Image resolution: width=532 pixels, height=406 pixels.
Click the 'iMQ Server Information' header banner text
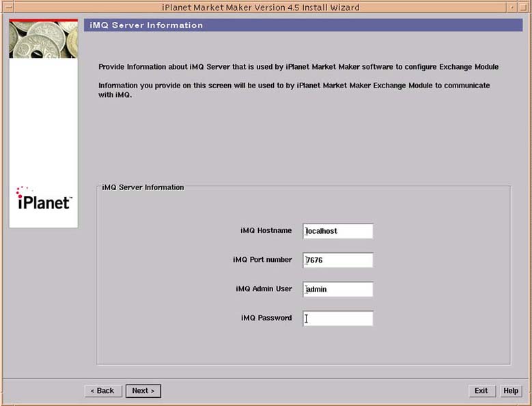(146, 25)
